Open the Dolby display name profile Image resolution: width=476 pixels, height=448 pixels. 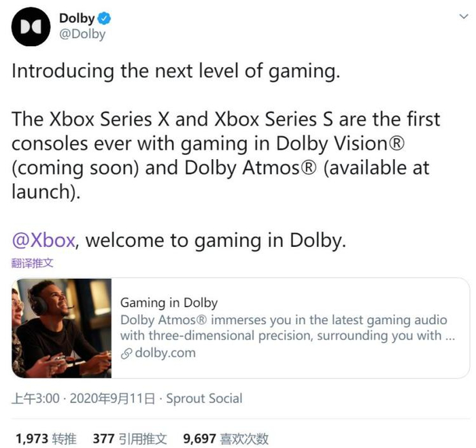click(76, 18)
